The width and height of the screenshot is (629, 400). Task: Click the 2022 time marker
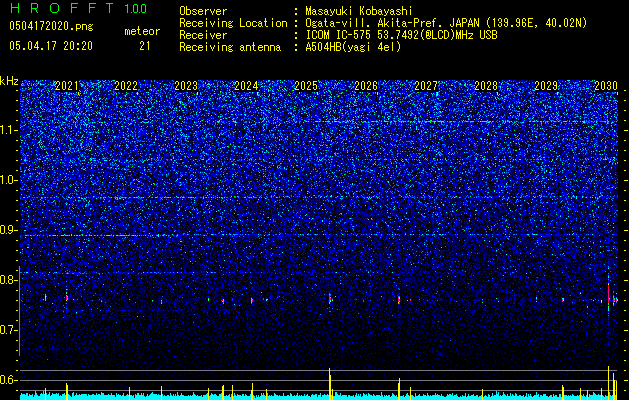pyautogui.click(x=126, y=86)
